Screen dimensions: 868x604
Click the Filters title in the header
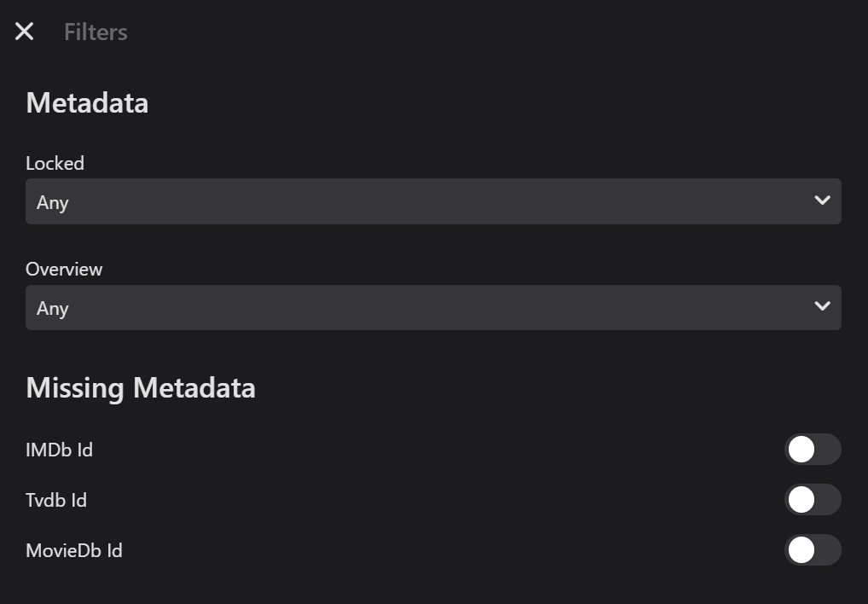[x=95, y=32]
